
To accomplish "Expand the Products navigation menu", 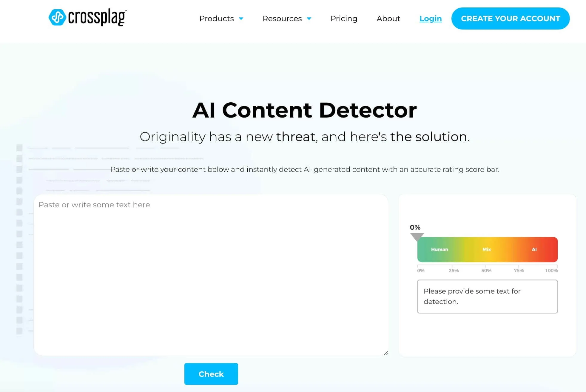I will (x=221, y=18).
